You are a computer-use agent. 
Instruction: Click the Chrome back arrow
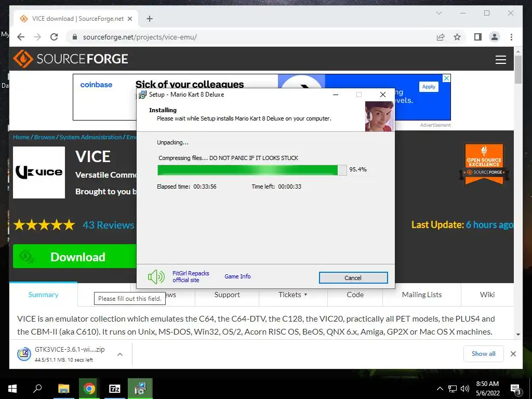point(21,37)
